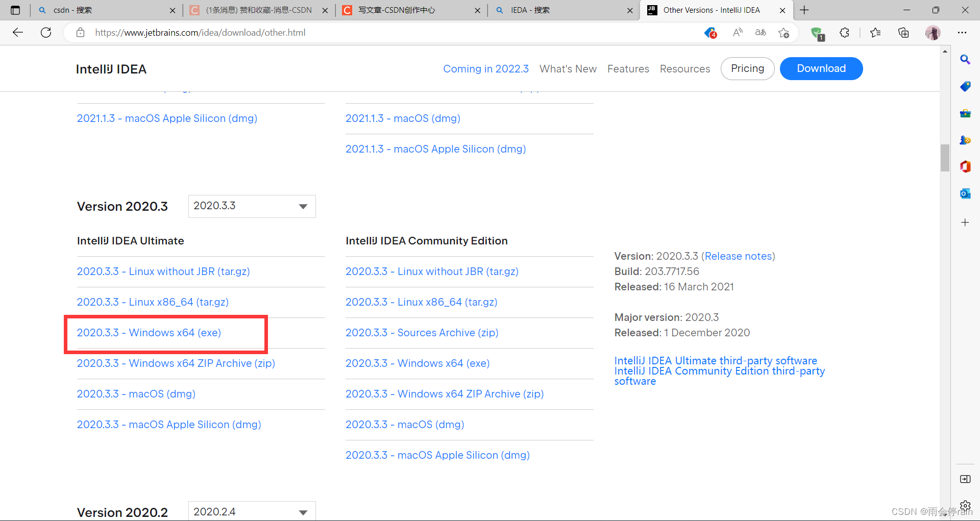Screen dimensions: 980x521
Task: Open browser Settings and more menu
Action: (962, 33)
